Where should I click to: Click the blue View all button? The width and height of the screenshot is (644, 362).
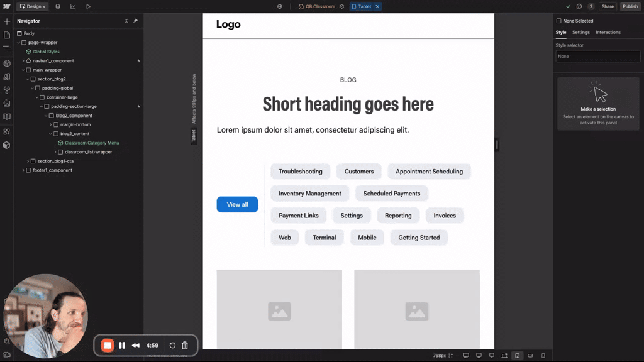pyautogui.click(x=237, y=204)
